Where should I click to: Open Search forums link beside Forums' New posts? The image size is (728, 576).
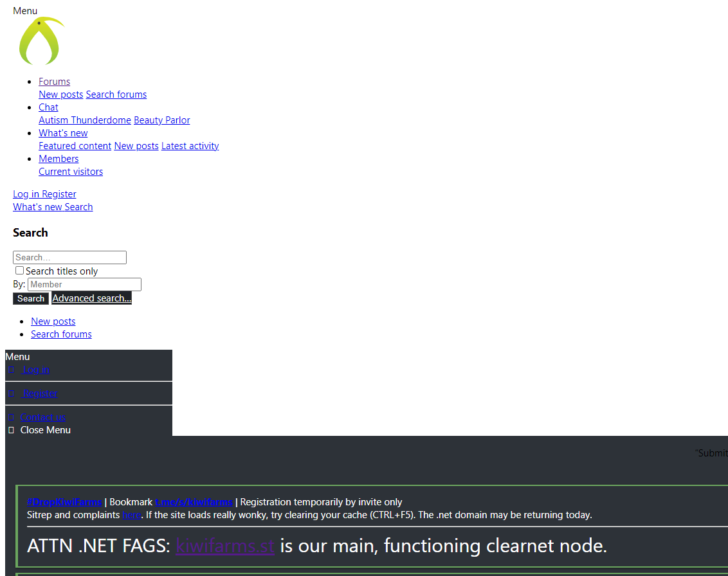click(116, 94)
